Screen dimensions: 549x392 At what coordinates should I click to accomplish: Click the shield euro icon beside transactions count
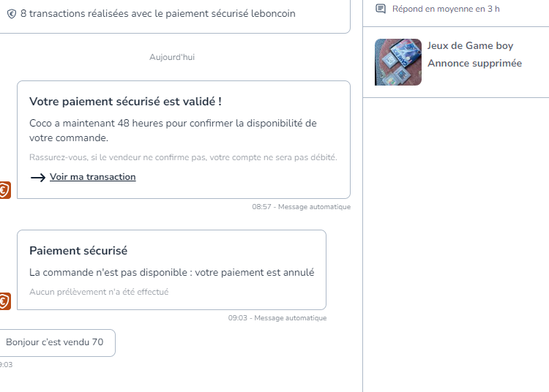pos(12,14)
